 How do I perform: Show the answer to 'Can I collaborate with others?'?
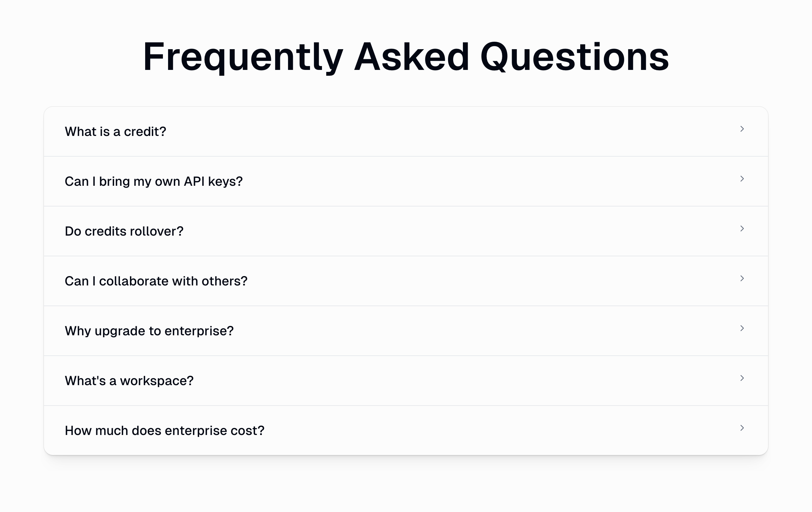tap(156, 281)
